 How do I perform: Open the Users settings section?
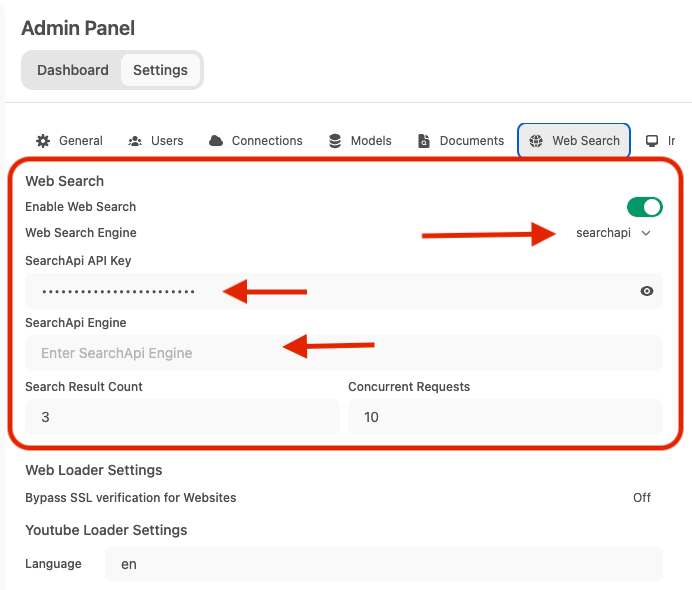166,141
